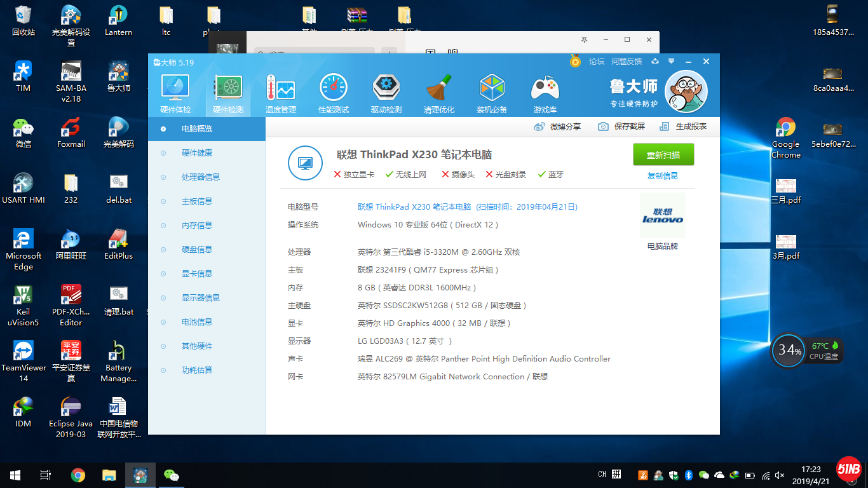Open 电池信息 in the left sidebar
Viewport: 868px width, 488px height.
[x=196, y=322]
